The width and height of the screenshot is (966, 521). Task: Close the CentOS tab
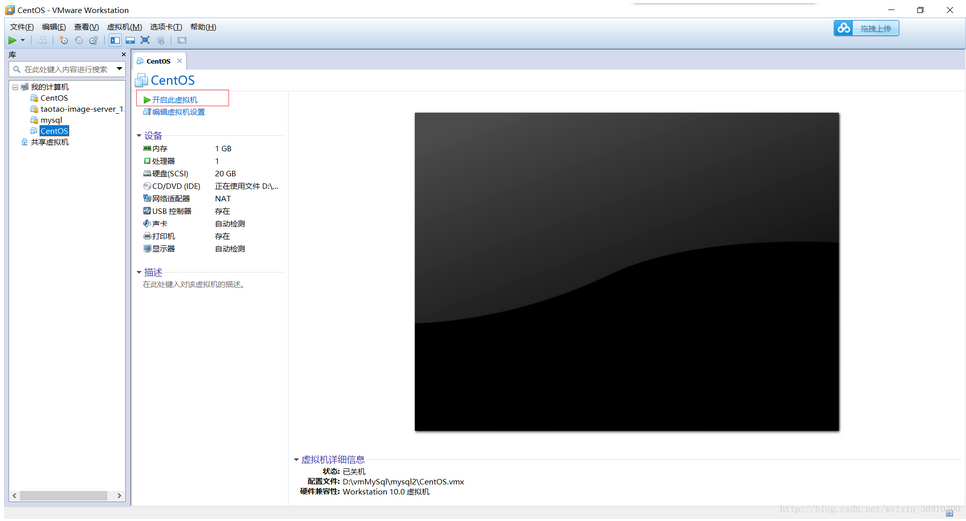click(x=180, y=61)
